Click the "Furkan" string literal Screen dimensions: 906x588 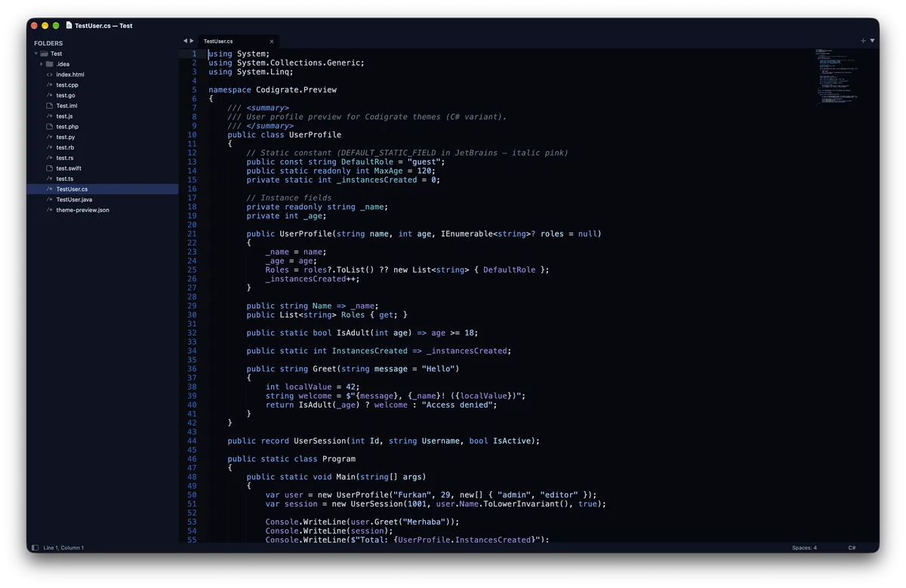[x=412, y=495]
